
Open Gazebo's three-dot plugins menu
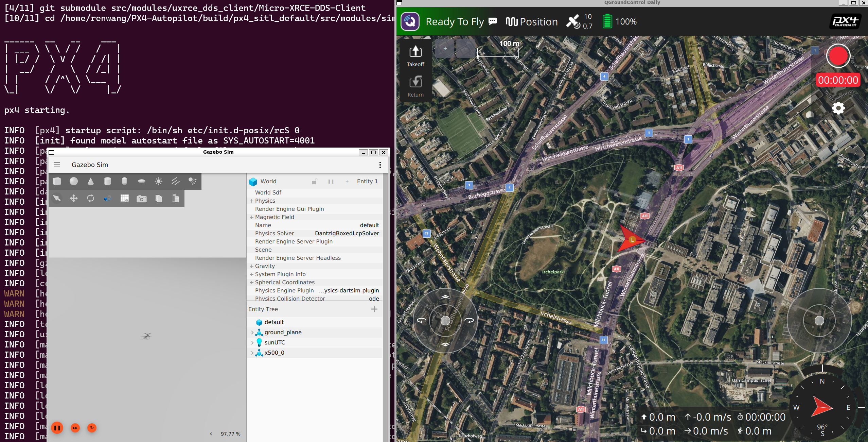tap(380, 165)
